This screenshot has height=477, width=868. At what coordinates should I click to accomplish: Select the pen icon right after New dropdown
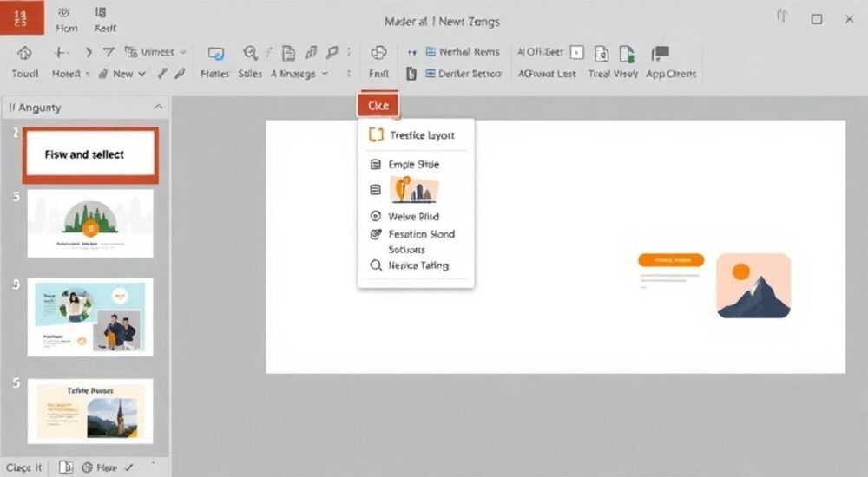click(x=161, y=73)
